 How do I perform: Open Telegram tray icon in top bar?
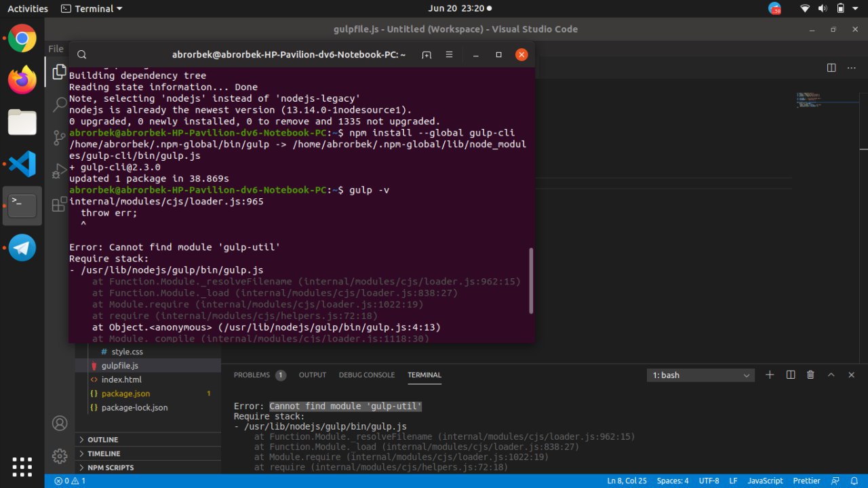coord(774,9)
